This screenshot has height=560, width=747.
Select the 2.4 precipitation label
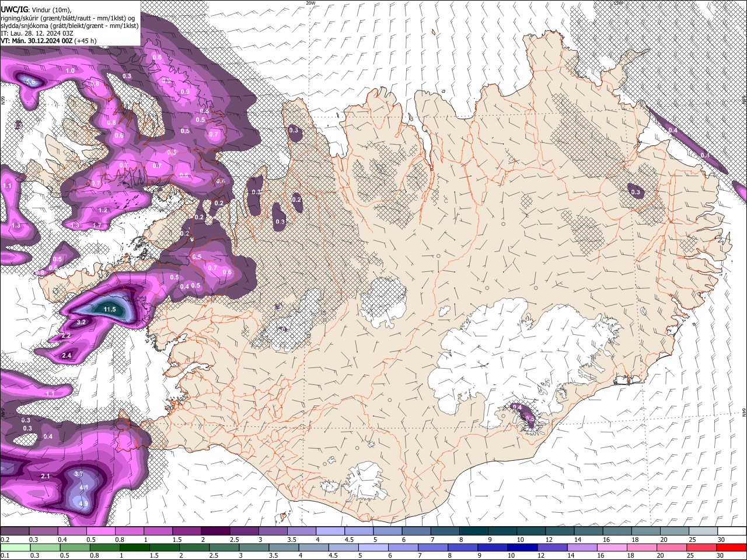pos(67,355)
